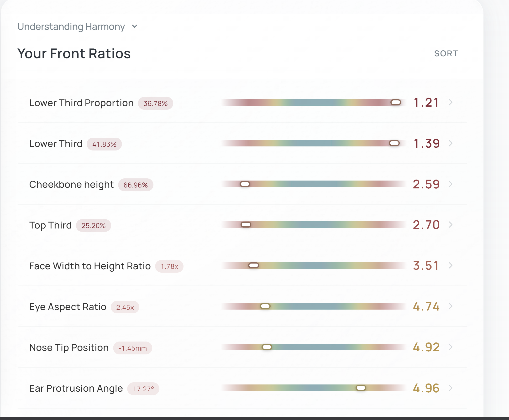Click the 2.70 Top Third score
509x420 pixels.
point(426,225)
